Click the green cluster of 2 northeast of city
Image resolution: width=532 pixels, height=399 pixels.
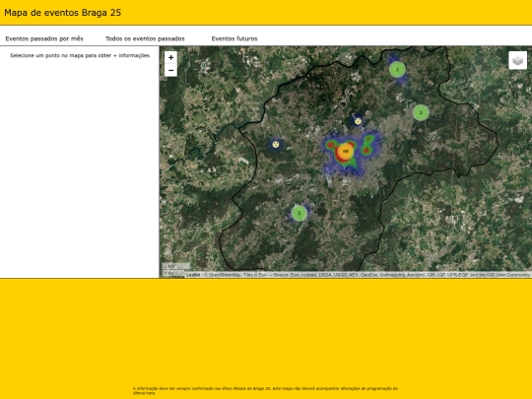coord(421,112)
